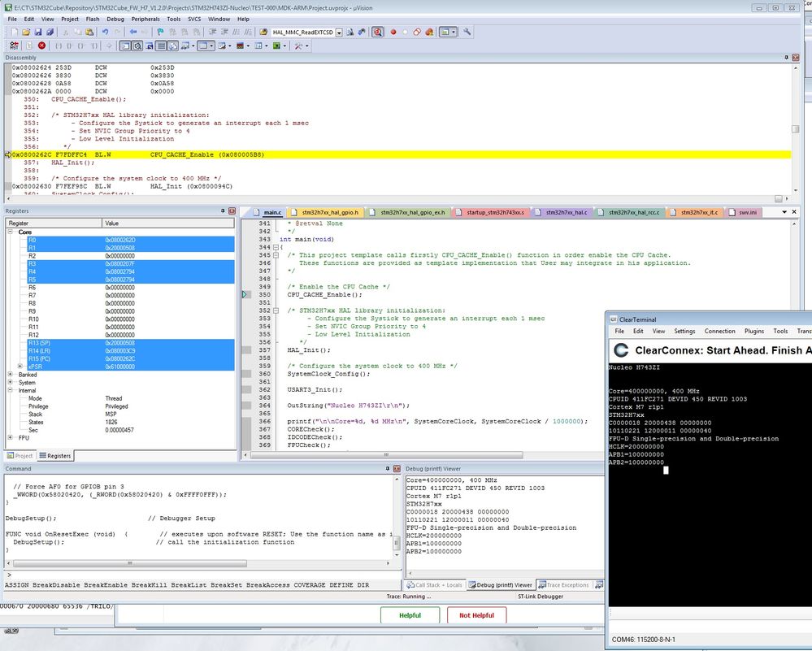Collapse the comment fold at line 352

276,310
